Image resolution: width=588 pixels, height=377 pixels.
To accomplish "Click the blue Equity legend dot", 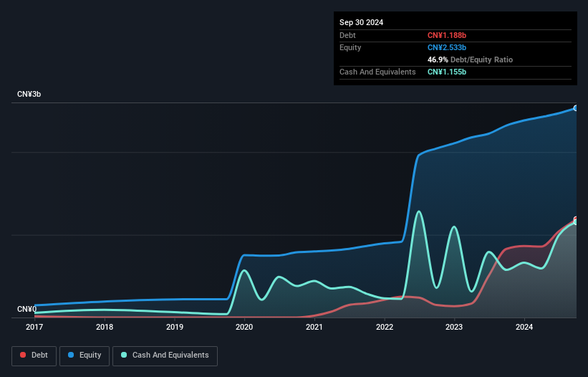I will [71, 355].
